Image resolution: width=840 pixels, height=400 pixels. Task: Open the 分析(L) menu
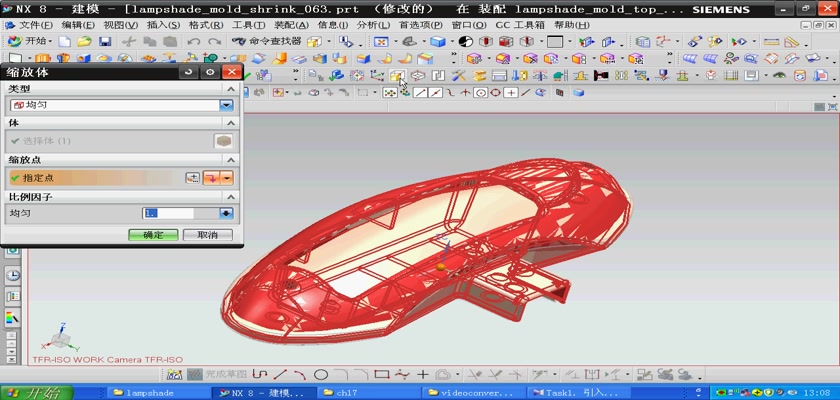coord(372,24)
